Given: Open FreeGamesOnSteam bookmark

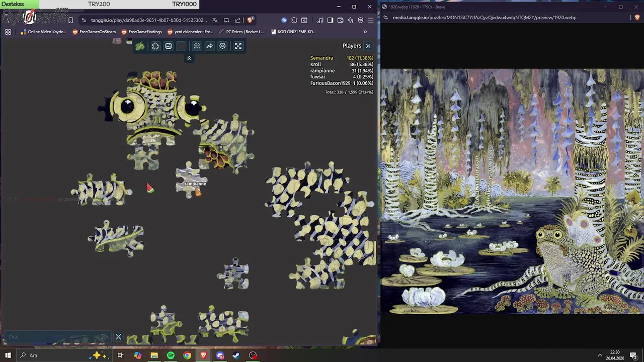Looking at the screenshot, I should pos(94,32).
